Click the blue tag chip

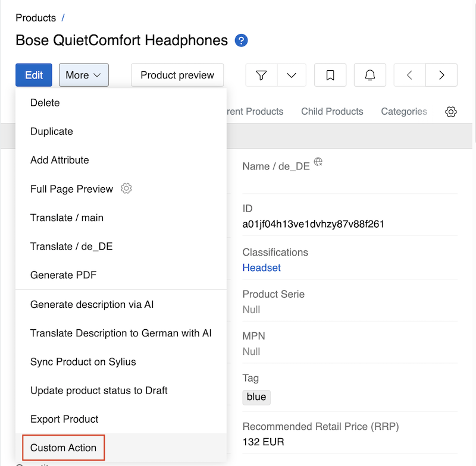256,397
